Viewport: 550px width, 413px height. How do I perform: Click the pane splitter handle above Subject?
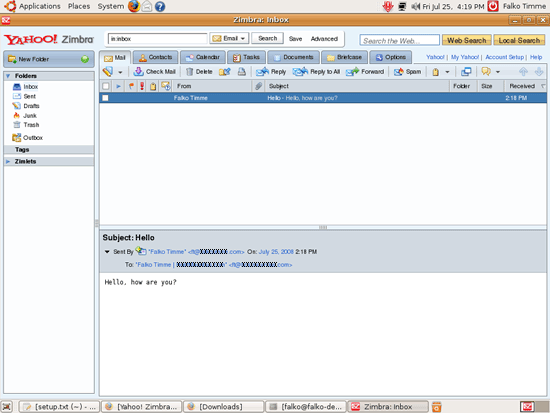[323, 227]
